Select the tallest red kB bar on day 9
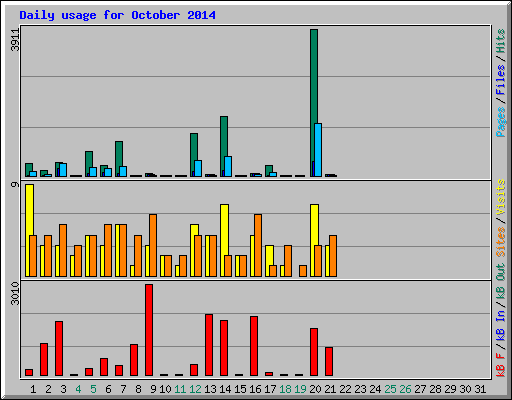The width and height of the screenshot is (512, 400). [x=149, y=330]
